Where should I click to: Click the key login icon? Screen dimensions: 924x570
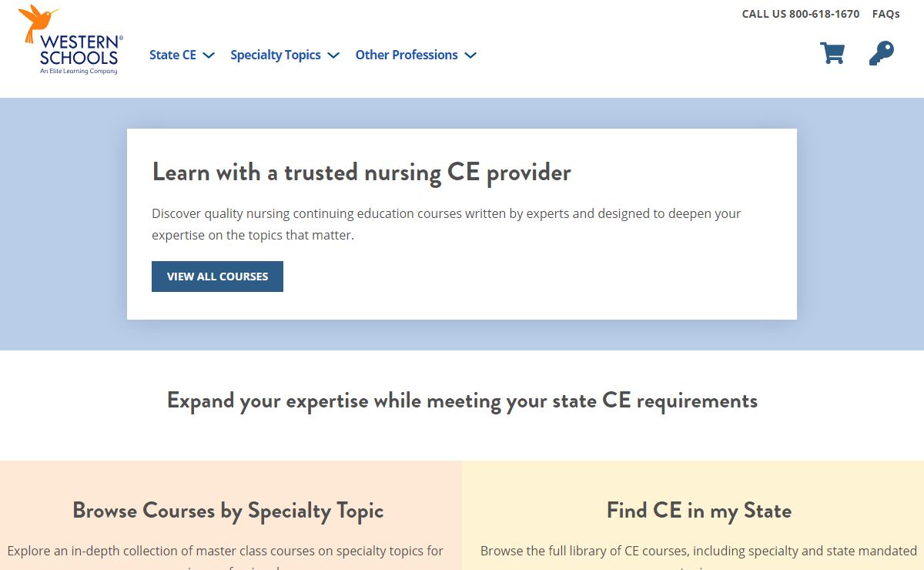(x=881, y=53)
